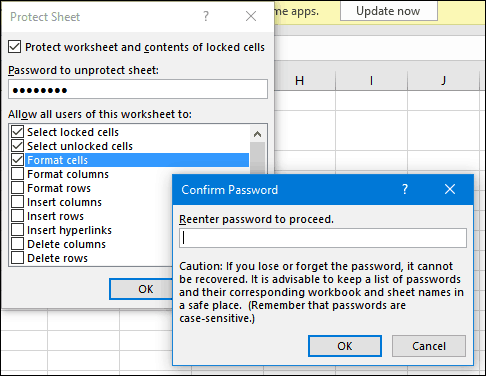
Task: Close the Protect Sheet dialog
Action: (x=251, y=16)
